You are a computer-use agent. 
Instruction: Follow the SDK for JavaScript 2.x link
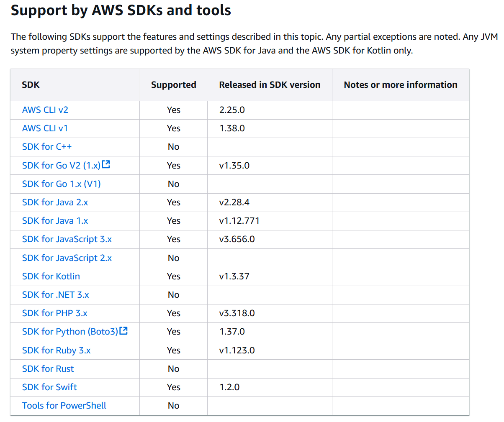[x=67, y=258]
